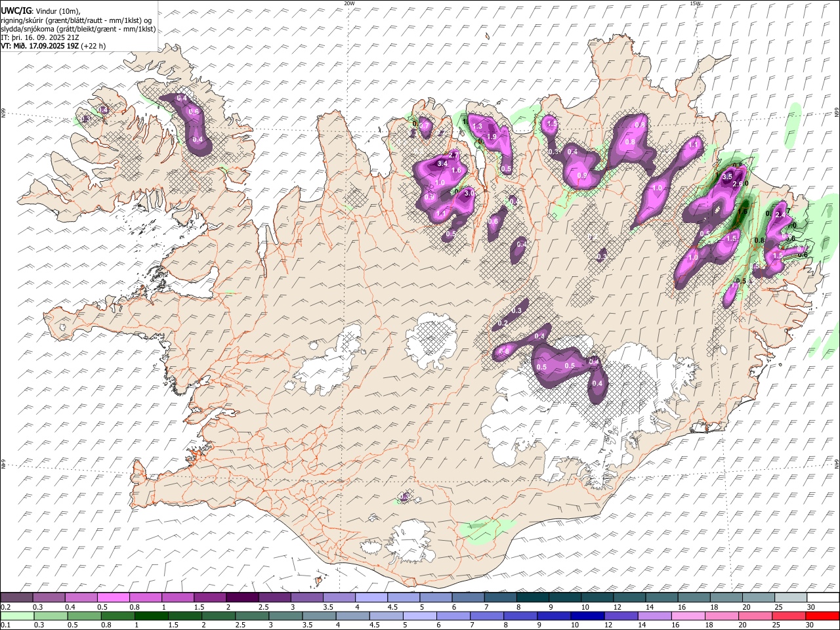Click the '15W' longitude label

tap(696, 3)
